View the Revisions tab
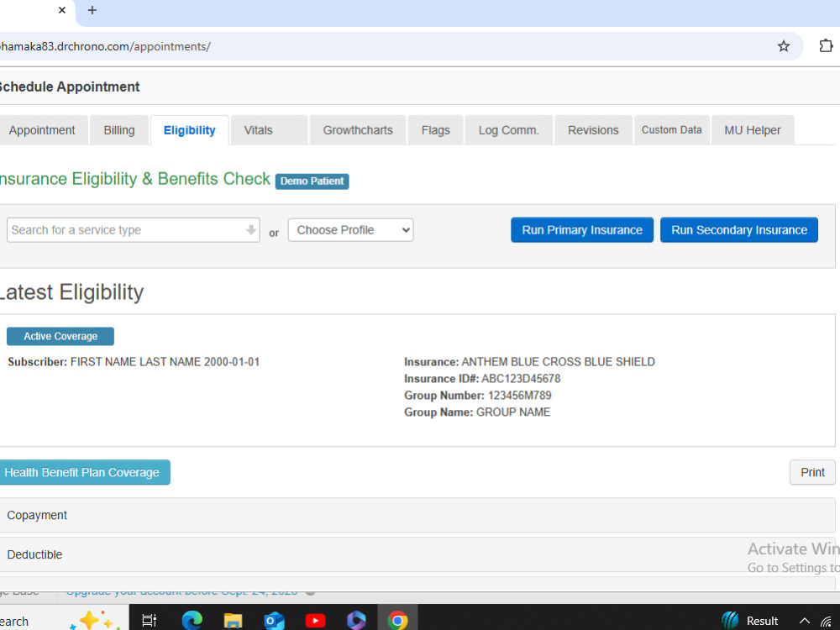 [x=593, y=130]
